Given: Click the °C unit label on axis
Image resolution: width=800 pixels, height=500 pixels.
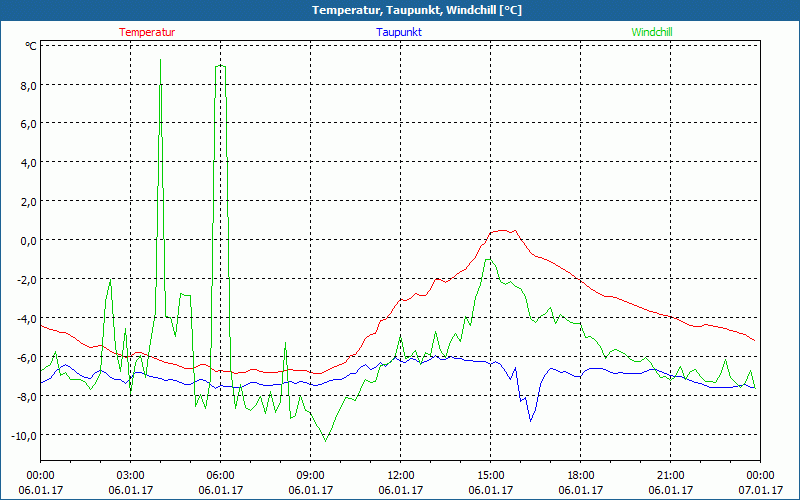Looking at the screenshot, I should 31,46.
